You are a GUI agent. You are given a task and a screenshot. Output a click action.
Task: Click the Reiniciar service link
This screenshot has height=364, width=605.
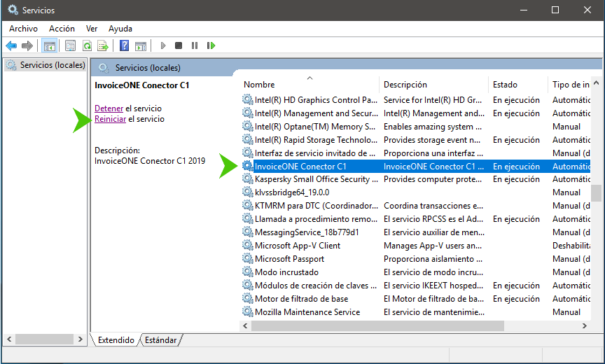tap(111, 119)
